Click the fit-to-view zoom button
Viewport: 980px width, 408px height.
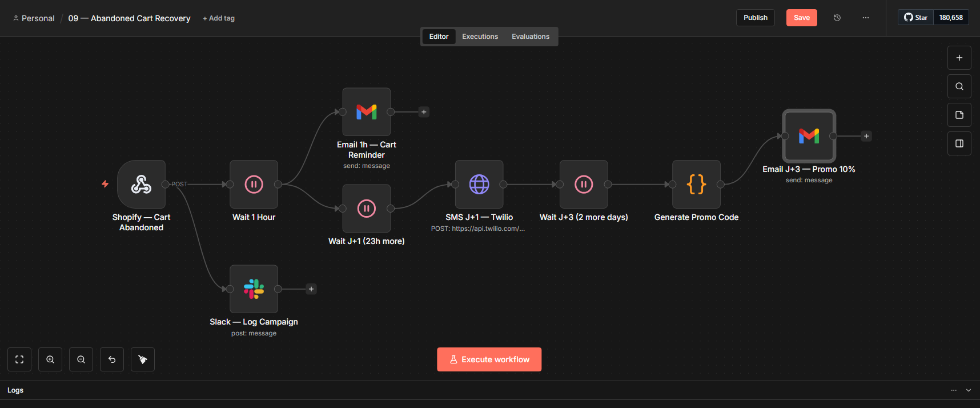pyautogui.click(x=19, y=359)
